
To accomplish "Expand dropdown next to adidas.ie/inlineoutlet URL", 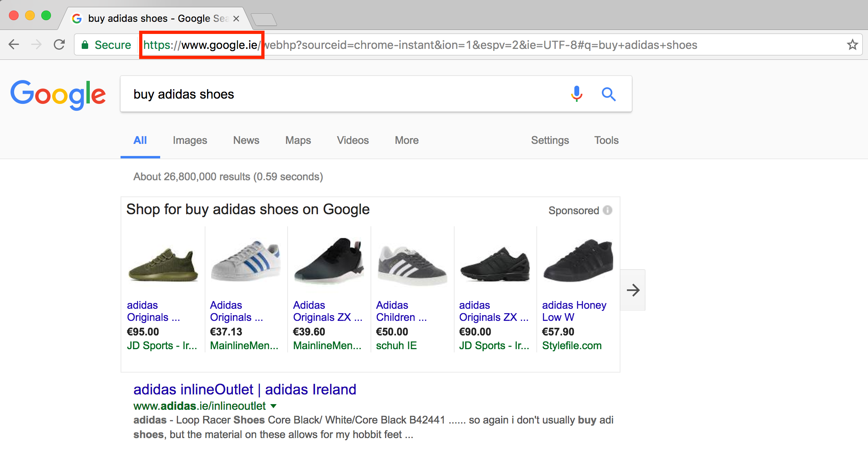I will pyautogui.click(x=273, y=406).
